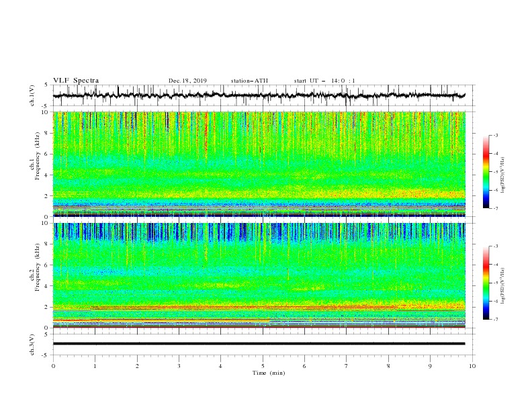Click the "ch.1(V)" axis label at top
Image resolution: width=532 pixels, height=411 pixels.
click(x=32, y=95)
